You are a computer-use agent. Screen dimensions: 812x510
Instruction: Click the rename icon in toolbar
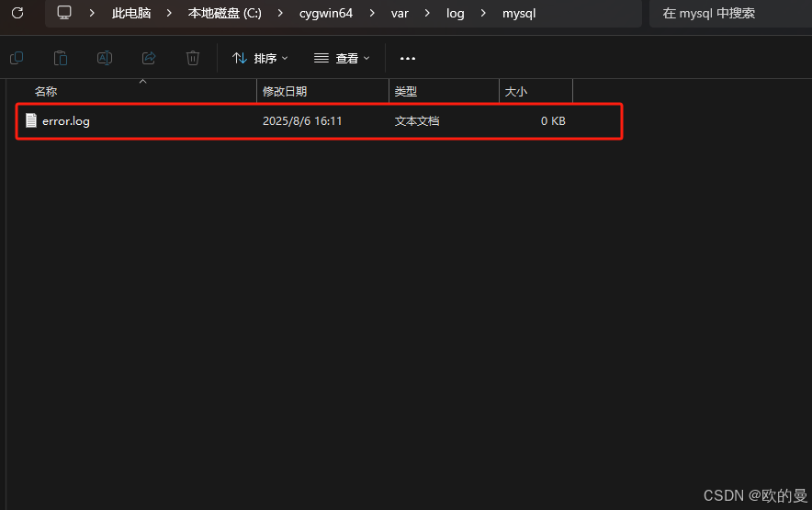click(x=105, y=58)
